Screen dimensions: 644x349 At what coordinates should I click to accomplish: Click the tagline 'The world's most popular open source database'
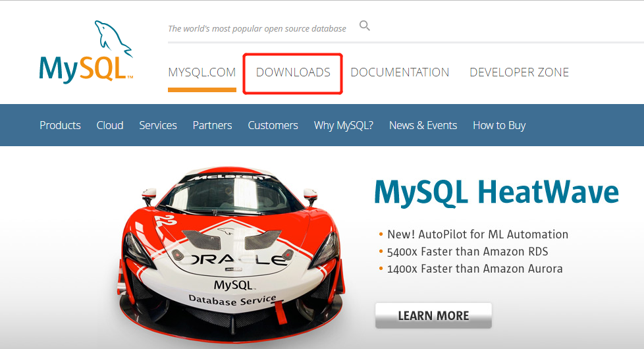point(257,28)
